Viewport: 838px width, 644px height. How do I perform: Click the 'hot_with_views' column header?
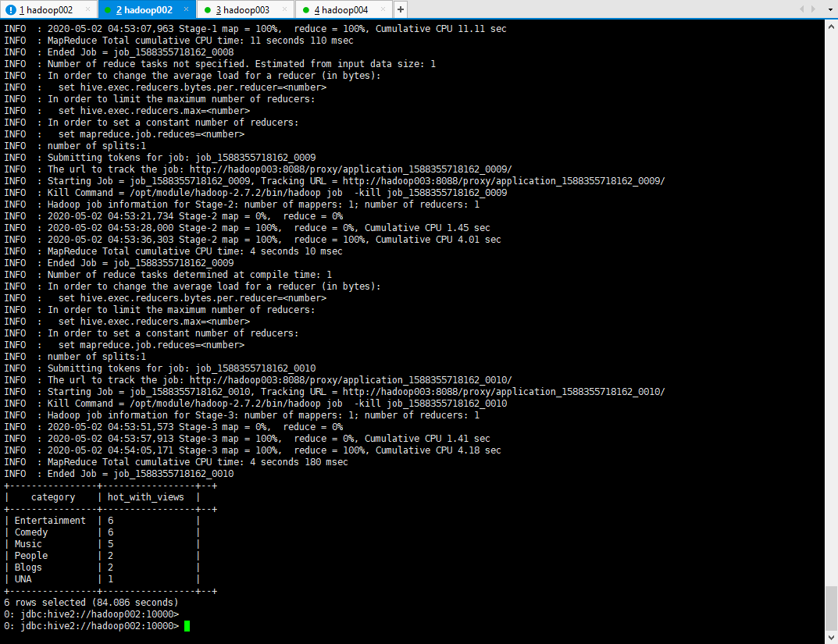click(x=145, y=497)
